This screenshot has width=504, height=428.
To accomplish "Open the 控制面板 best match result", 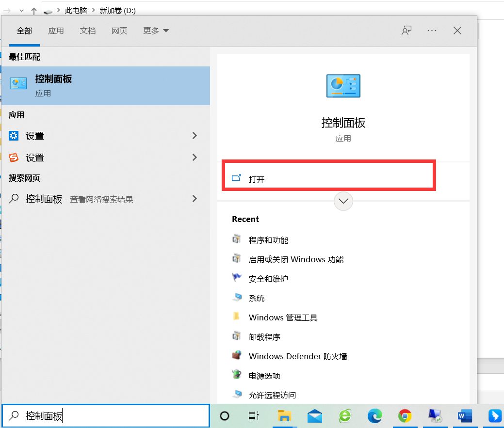I will pos(105,86).
